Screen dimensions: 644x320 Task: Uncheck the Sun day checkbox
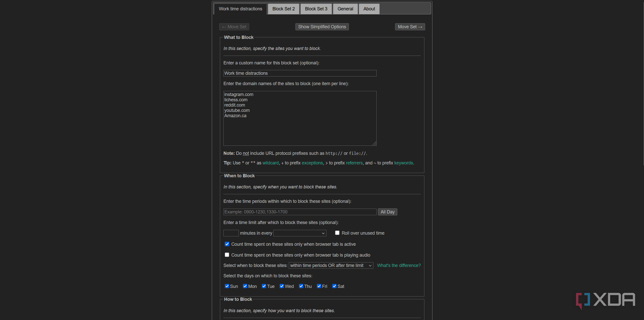[x=227, y=286]
